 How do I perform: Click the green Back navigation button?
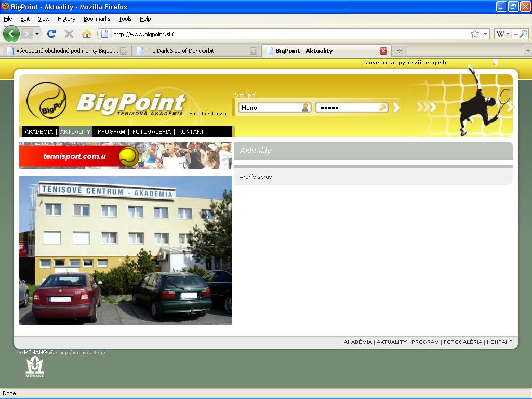tap(11, 34)
